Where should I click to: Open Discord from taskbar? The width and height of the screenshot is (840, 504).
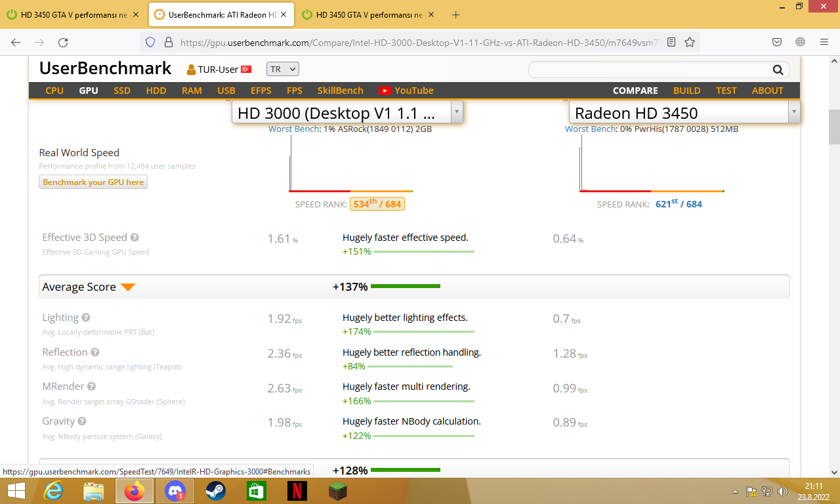point(175,490)
